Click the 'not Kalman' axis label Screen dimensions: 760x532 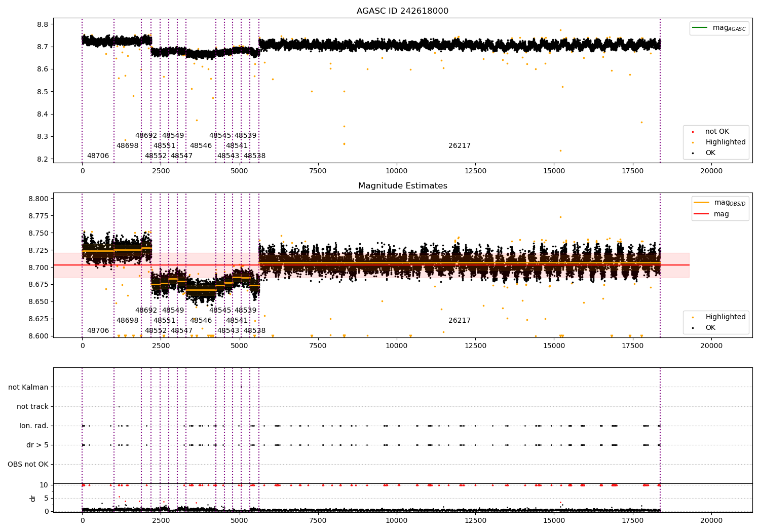coord(28,387)
